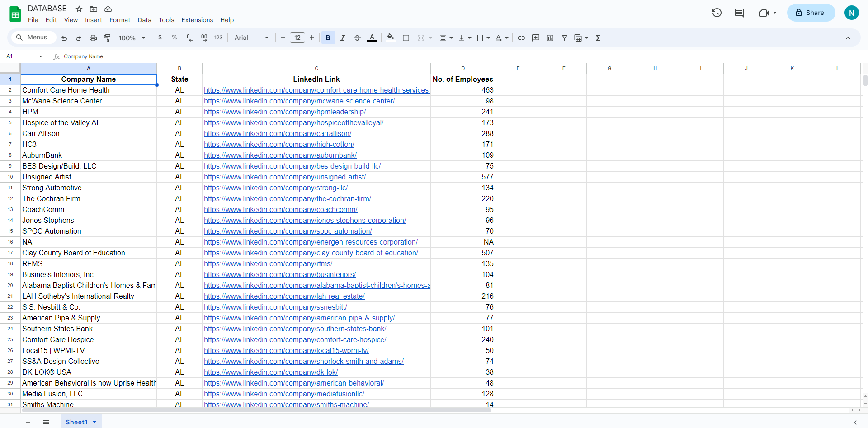Viewport: 868px width, 428px height.
Task: Increase decimal places
Action: tap(204, 38)
